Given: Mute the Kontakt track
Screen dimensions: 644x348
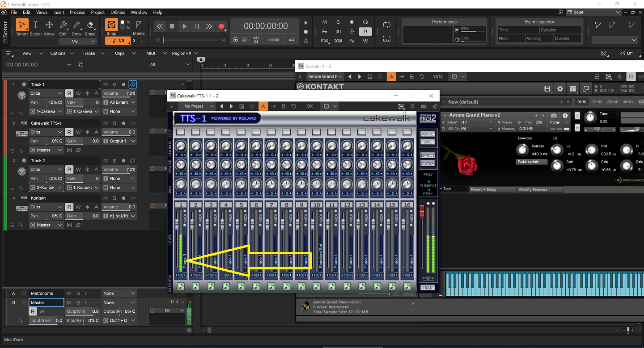Looking at the screenshot, I should (106, 198).
